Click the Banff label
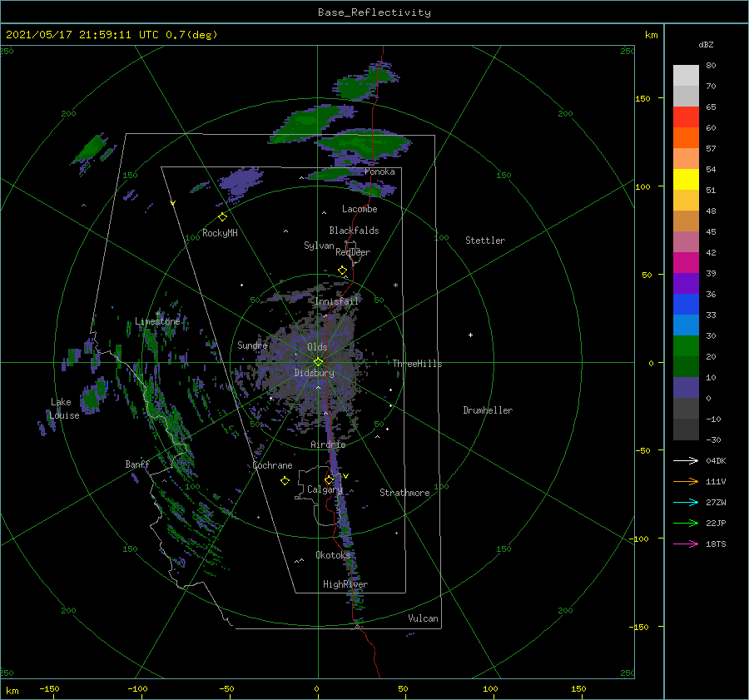The height and width of the screenshot is (700, 749). point(137,464)
